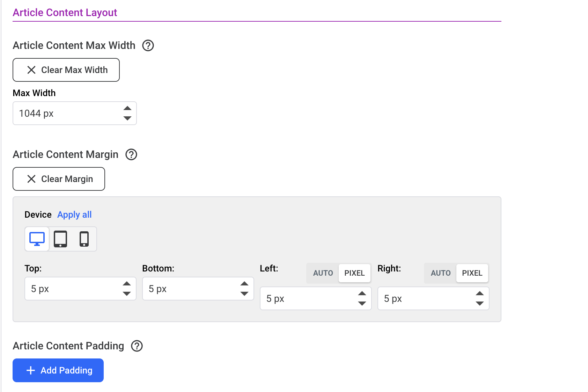Click help icon beside Article Content Max Width
This screenshot has height=392, width=588.
pyautogui.click(x=148, y=45)
